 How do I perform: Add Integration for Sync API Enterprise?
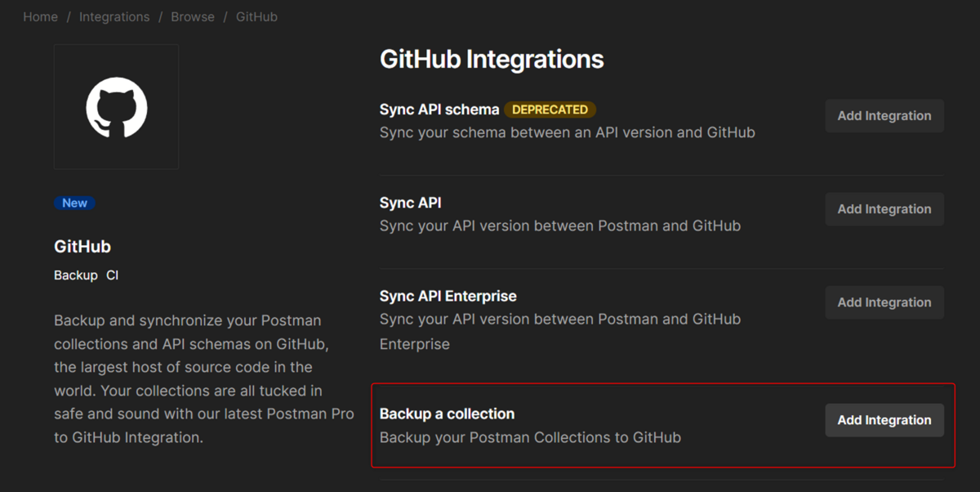pyautogui.click(x=884, y=302)
